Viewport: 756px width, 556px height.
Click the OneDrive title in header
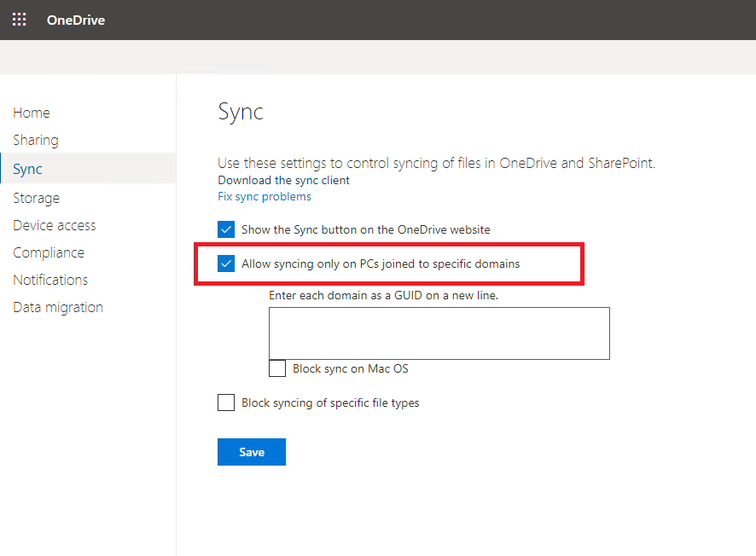pyautogui.click(x=76, y=20)
